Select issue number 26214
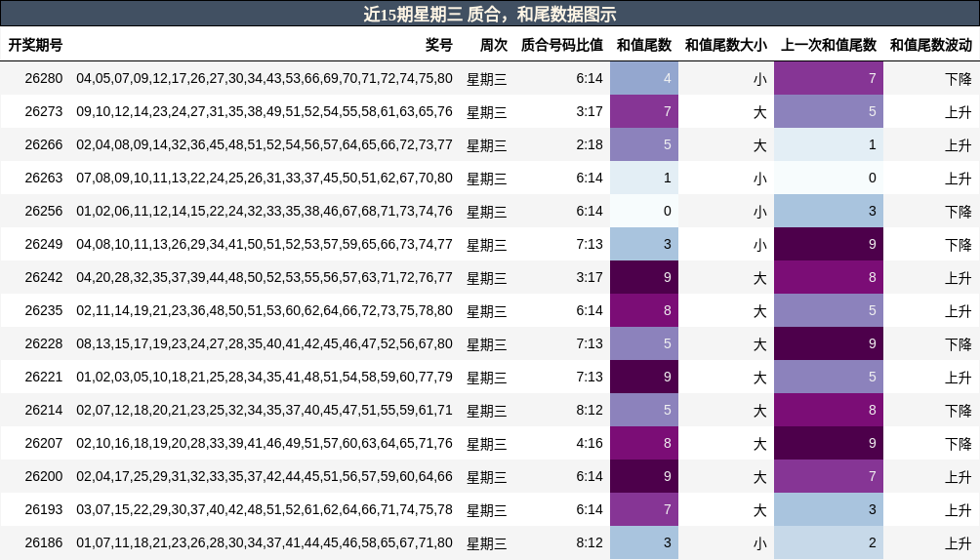The image size is (980, 560). tap(44, 410)
